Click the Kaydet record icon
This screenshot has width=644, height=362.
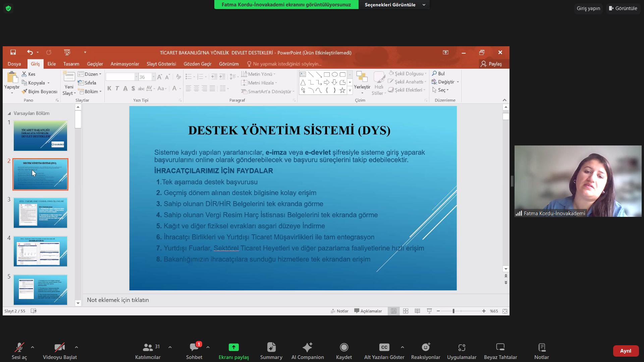coord(344,347)
